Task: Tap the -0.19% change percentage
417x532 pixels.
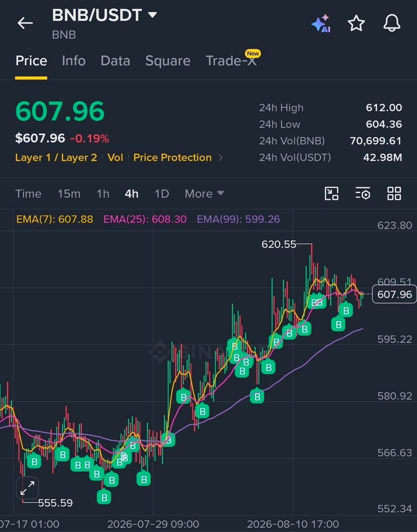Action: click(90, 139)
